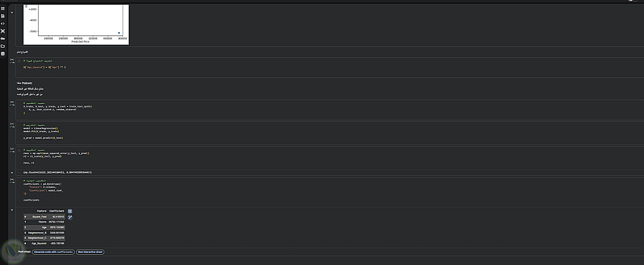Click the Predicted Price scatter plot image
The width and height of the screenshot is (644, 265).
click(76, 24)
